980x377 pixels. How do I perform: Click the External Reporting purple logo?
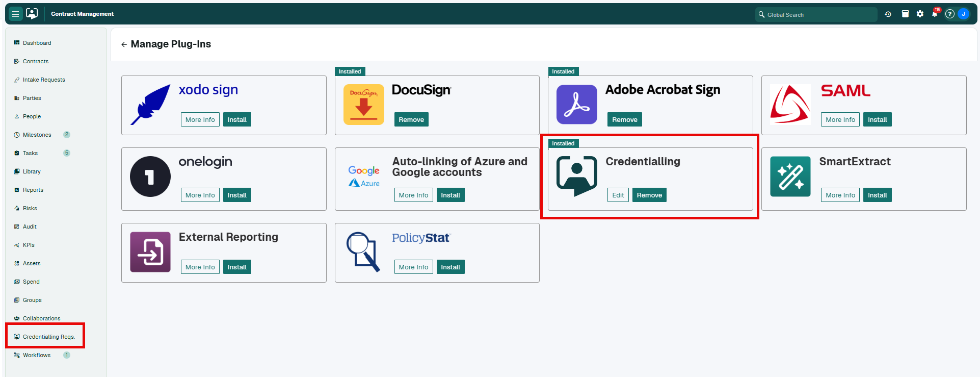tap(150, 252)
